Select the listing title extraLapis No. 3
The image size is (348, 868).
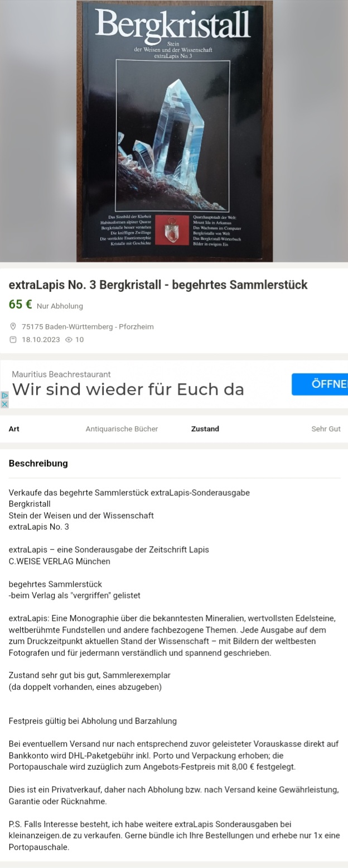pyautogui.click(x=158, y=285)
